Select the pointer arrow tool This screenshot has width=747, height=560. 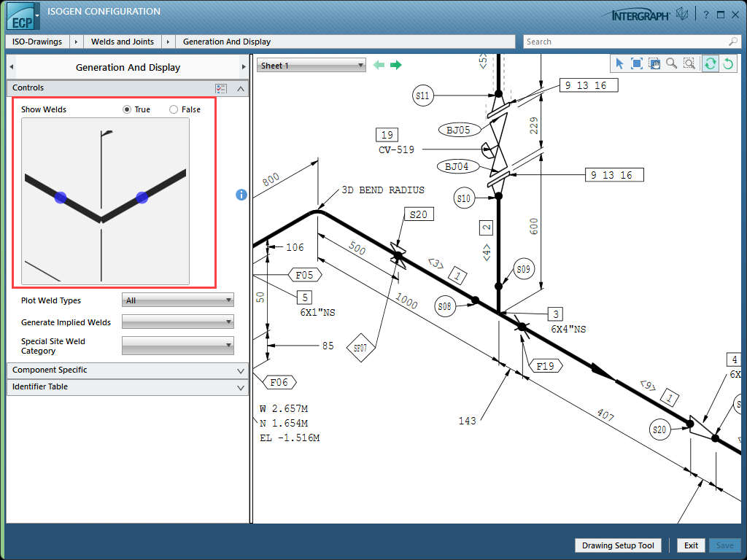[x=619, y=64]
